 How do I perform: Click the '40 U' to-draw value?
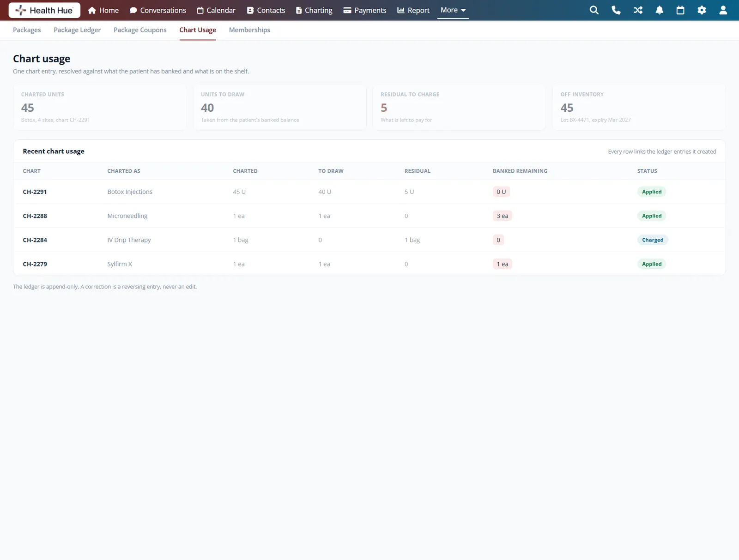(325, 192)
